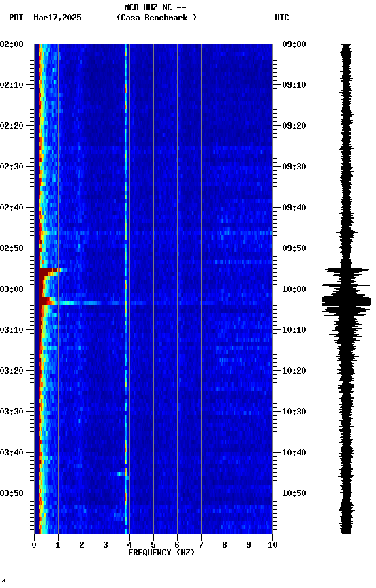Click the 10:10 UTC time label
The width and height of the screenshot is (376, 588).
pyautogui.click(x=294, y=330)
